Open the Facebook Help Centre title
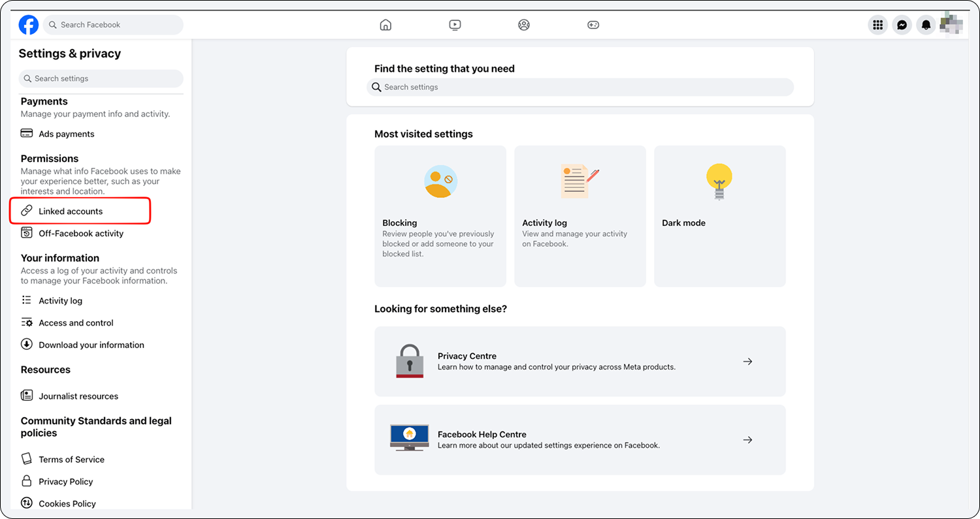 (482, 434)
